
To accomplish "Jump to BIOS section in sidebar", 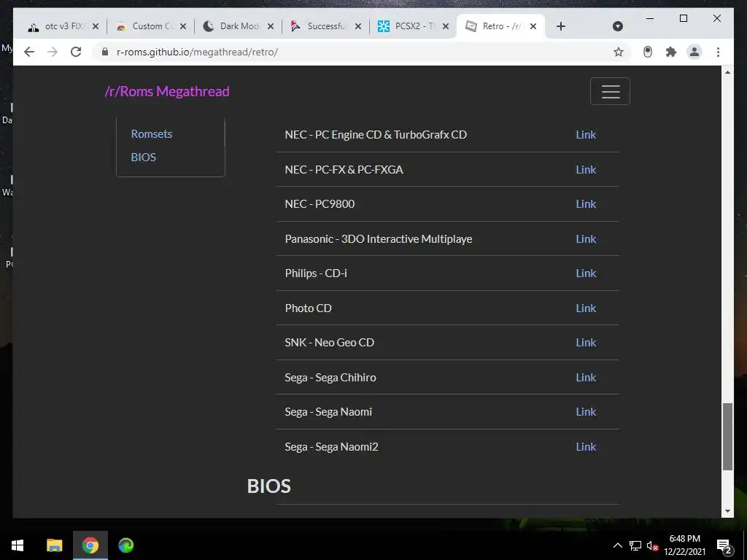I will click(144, 157).
